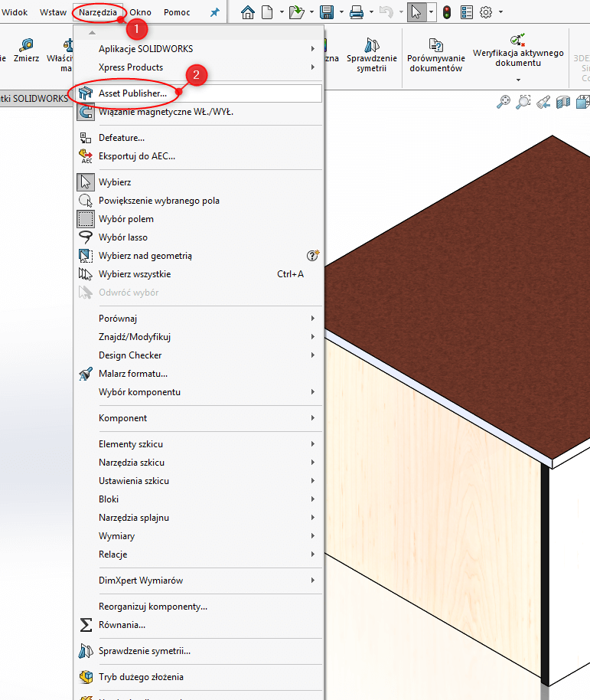Open the Options gear icon

pos(486,12)
